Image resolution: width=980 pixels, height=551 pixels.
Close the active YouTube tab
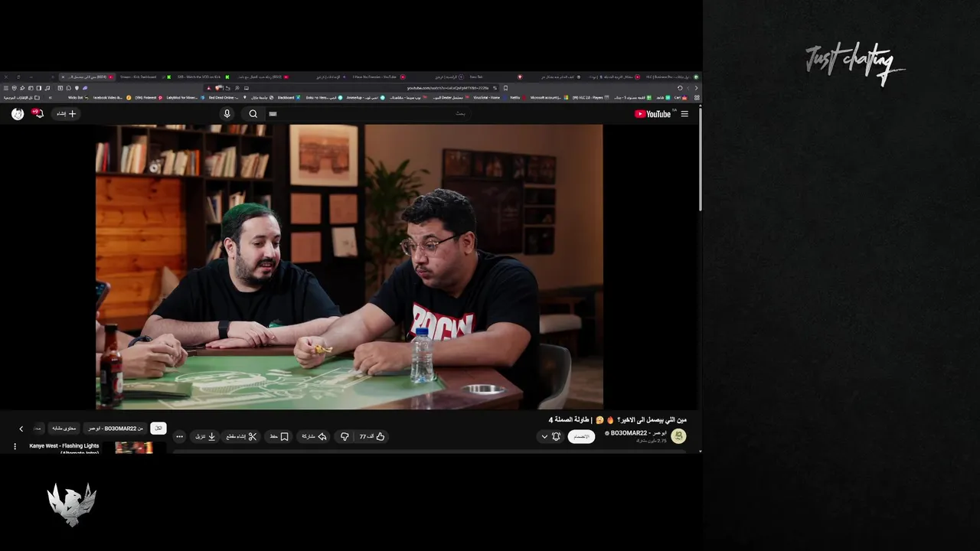(x=63, y=77)
